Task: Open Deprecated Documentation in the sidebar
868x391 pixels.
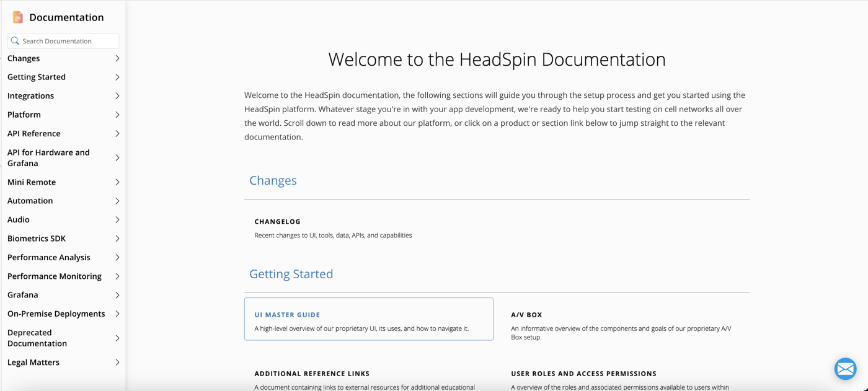Action: click(37, 338)
